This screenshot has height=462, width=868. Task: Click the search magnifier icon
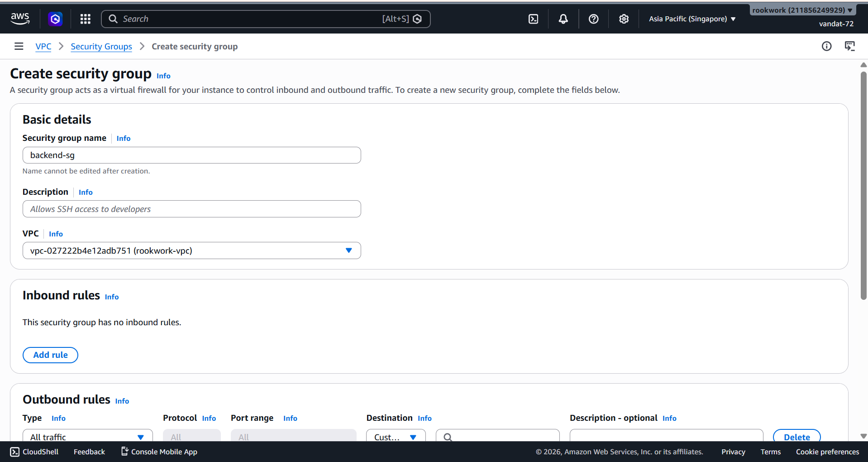(x=113, y=19)
